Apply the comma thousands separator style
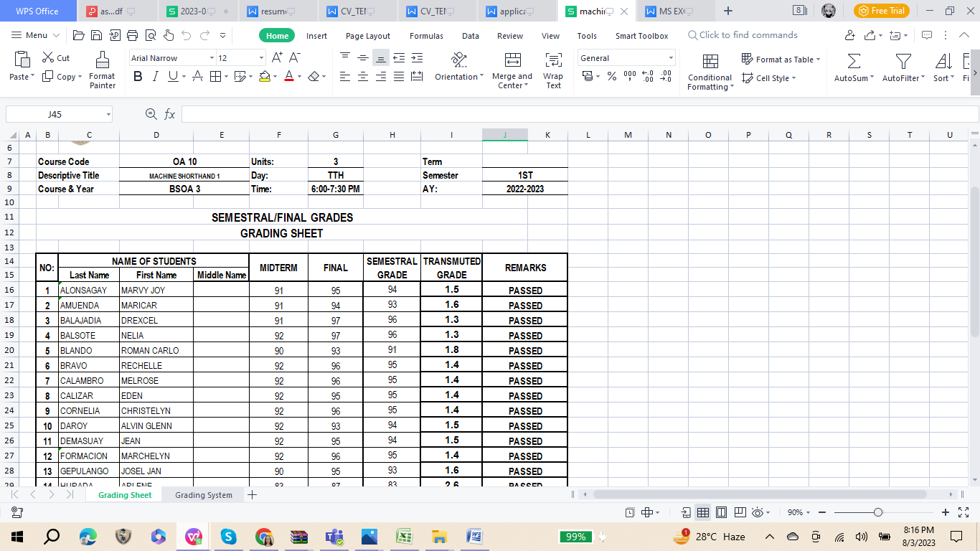The width and height of the screenshot is (980, 551). coord(630,77)
